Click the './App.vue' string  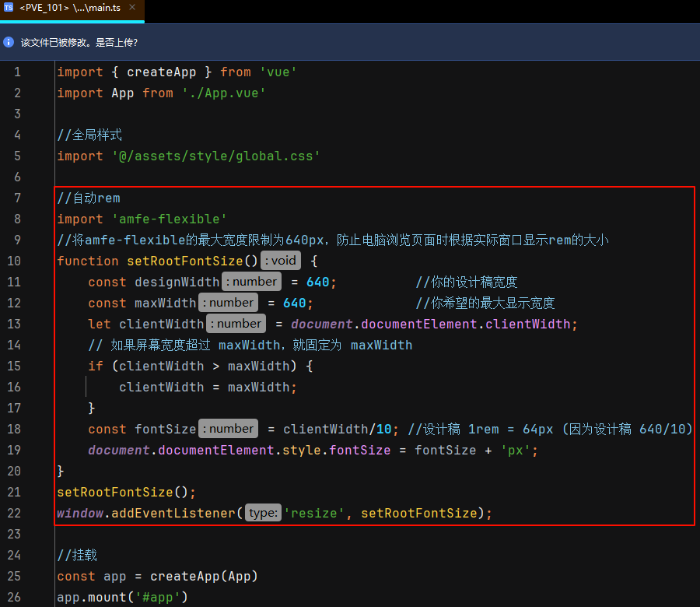(x=224, y=93)
